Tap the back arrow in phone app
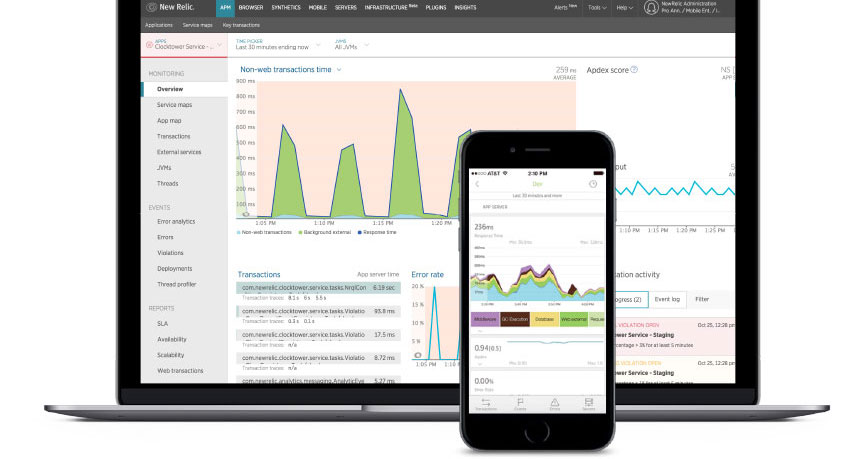 coord(477,184)
